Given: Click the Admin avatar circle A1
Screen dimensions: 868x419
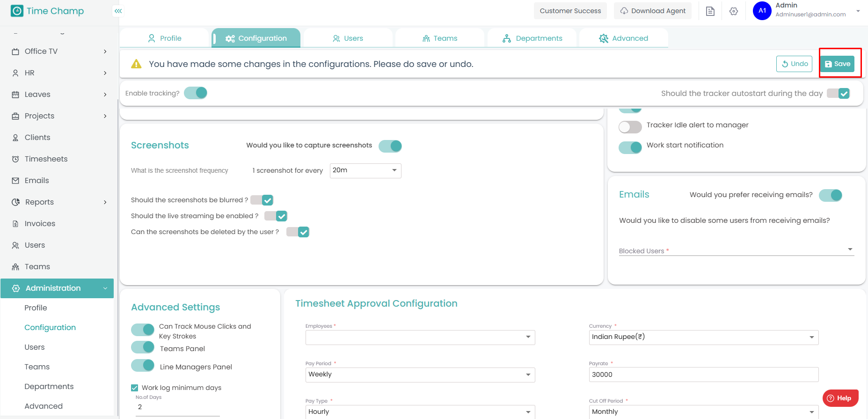Looking at the screenshot, I should click(x=762, y=11).
